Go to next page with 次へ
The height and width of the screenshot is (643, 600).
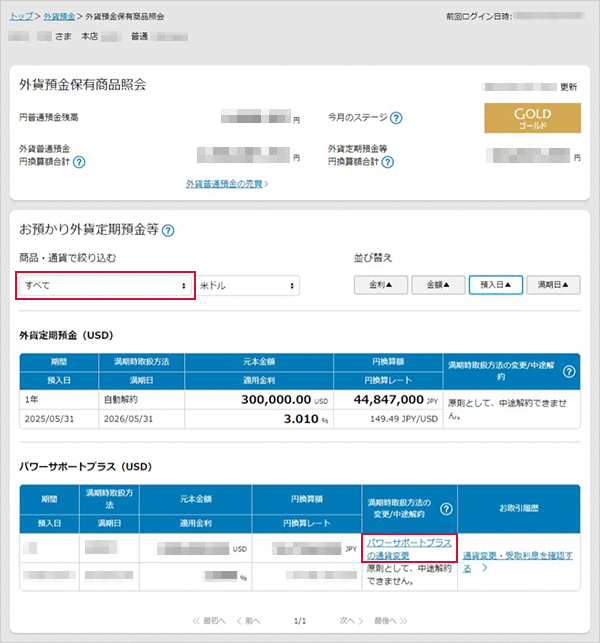coord(350,621)
